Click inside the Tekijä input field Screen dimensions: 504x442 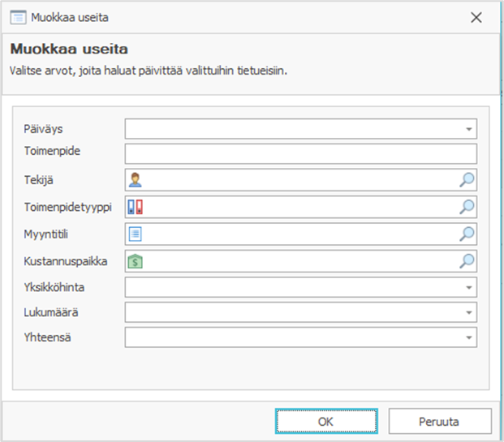click(300, 180)
